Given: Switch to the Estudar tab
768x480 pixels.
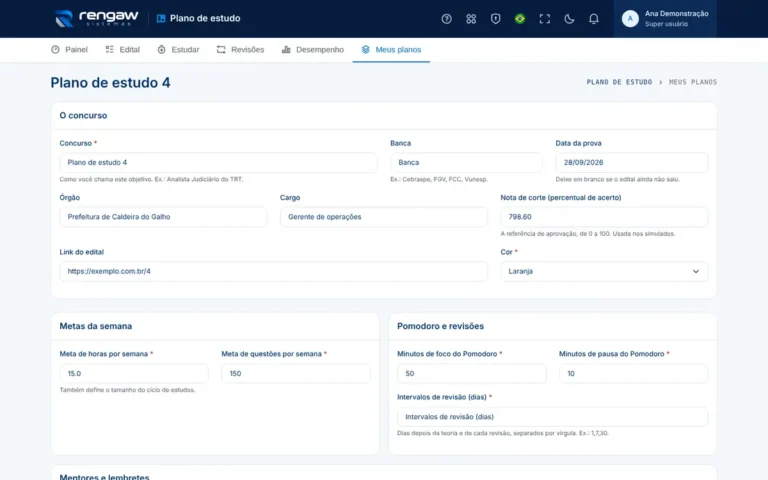Looking at the screenshot, I should (178, 49).
